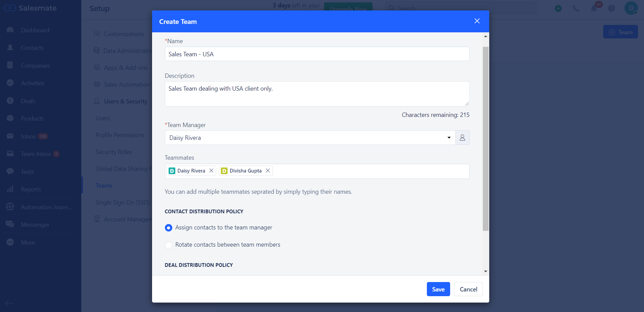Click the DEAL DISTRIBUTION POLICY heading

[x=199, y=265]
